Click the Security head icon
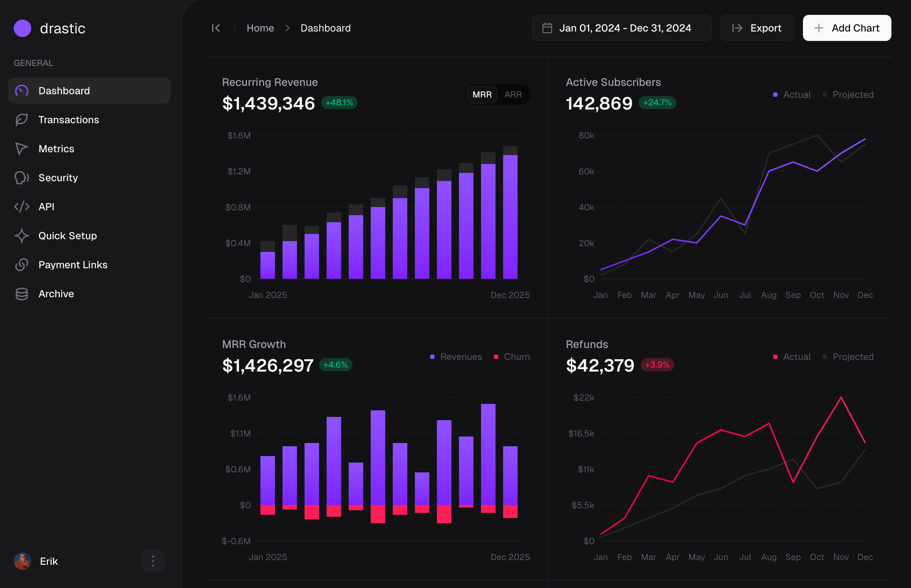Viewport: 911px width, 588px height. (x=22, y=178)
